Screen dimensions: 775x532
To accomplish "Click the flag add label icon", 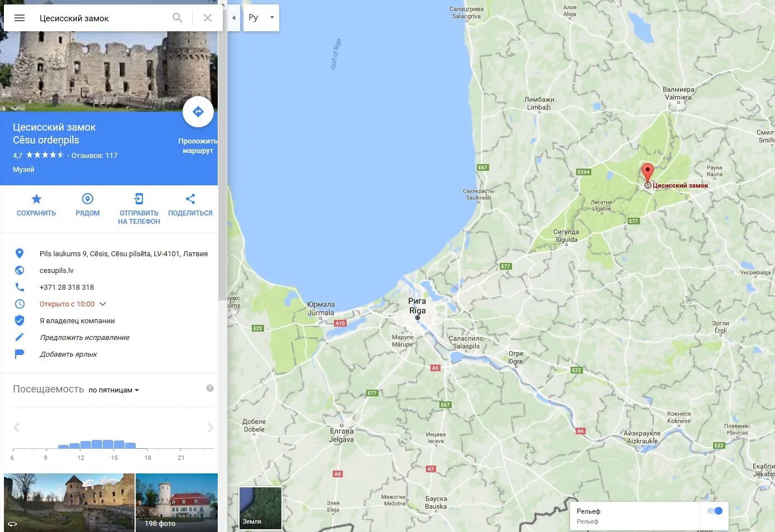I will click(x=20, y=354).
